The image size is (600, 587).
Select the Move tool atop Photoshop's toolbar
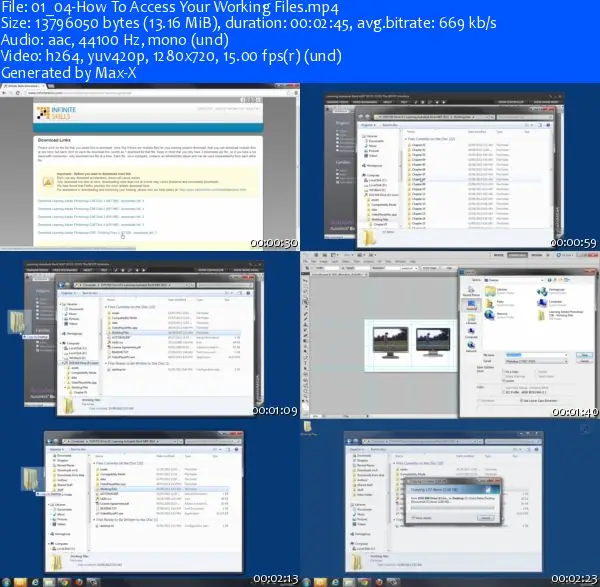pyautogui.click(x=305, y=280)
